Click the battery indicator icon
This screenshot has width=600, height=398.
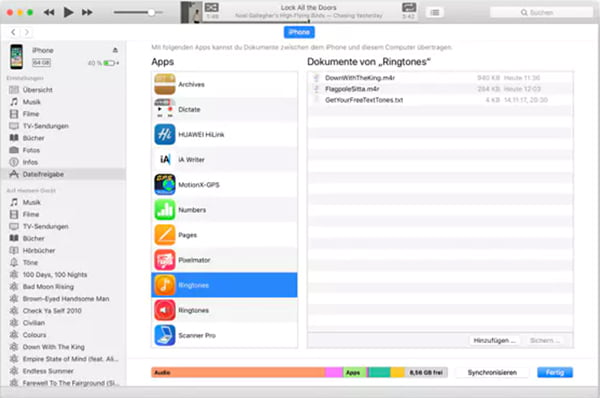click(110, 63)
